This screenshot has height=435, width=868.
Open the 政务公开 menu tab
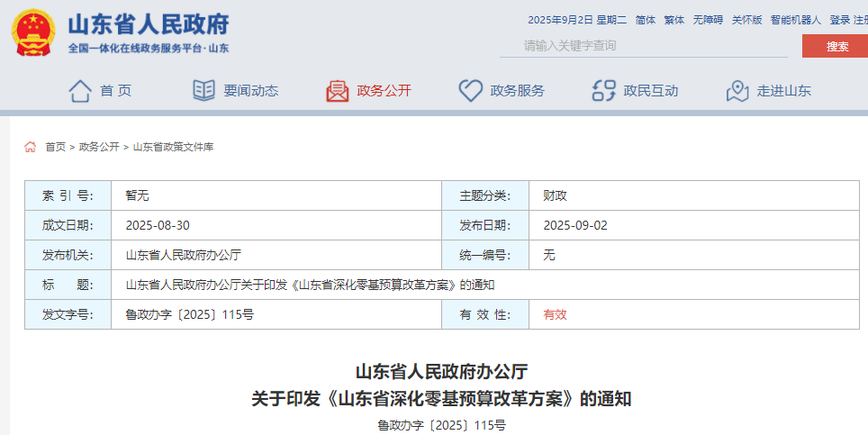[384, 90]
